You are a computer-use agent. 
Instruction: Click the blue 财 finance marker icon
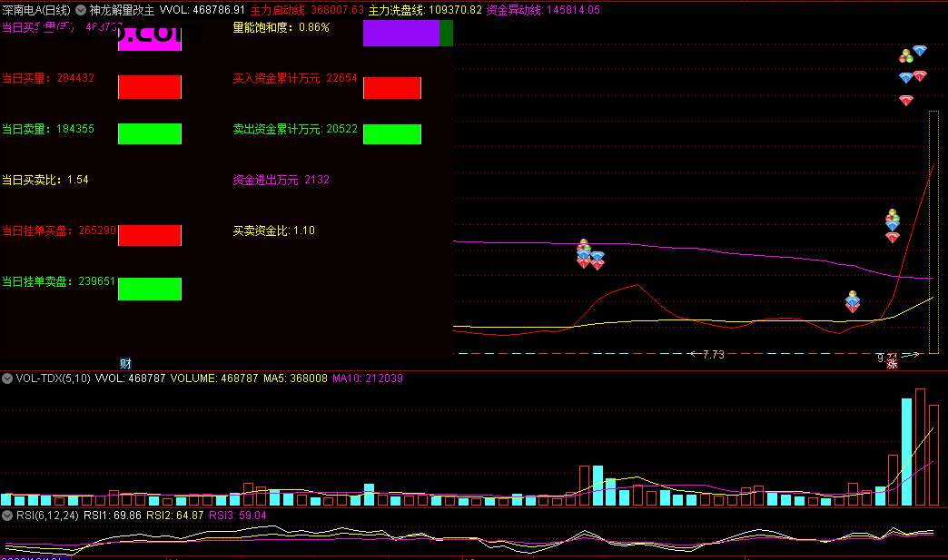[x=126, y=363]
